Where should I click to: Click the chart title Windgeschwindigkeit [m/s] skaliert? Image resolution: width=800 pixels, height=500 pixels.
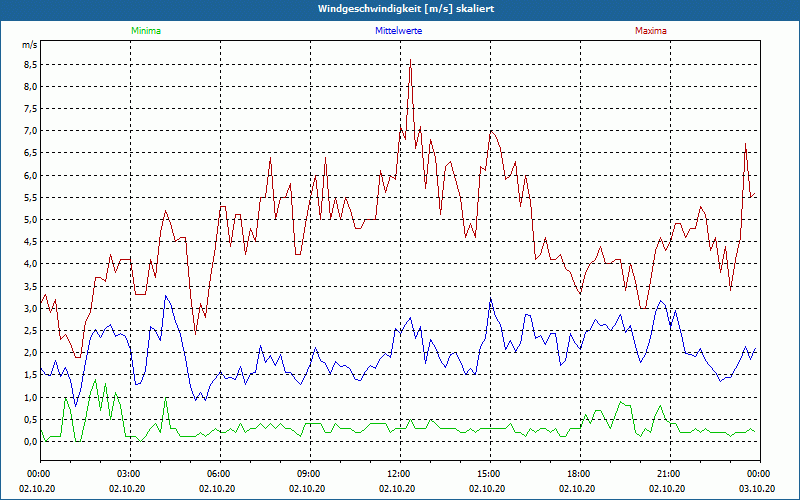coord(406,9)
